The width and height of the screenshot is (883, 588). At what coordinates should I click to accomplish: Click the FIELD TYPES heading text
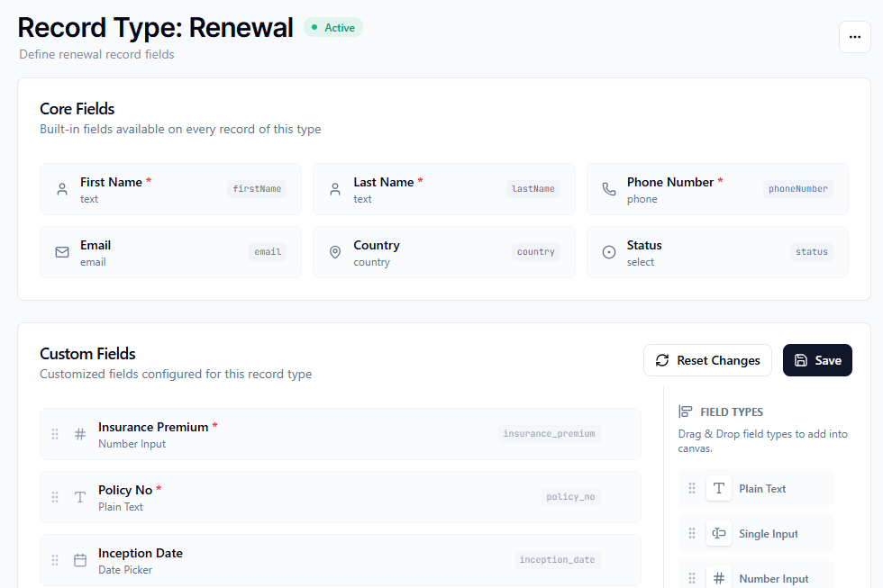(x=732, y=412)
